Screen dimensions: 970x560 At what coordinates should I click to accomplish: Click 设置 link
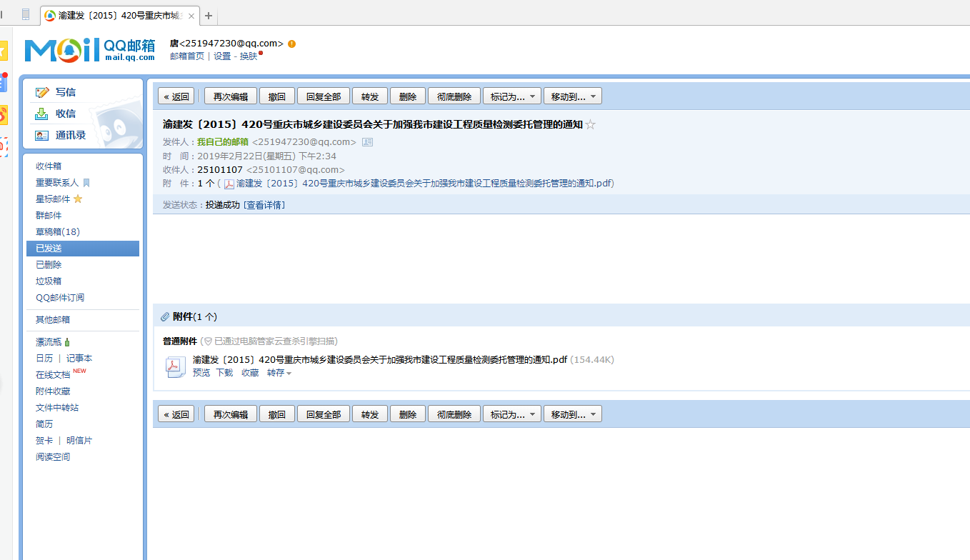point(222,56)
